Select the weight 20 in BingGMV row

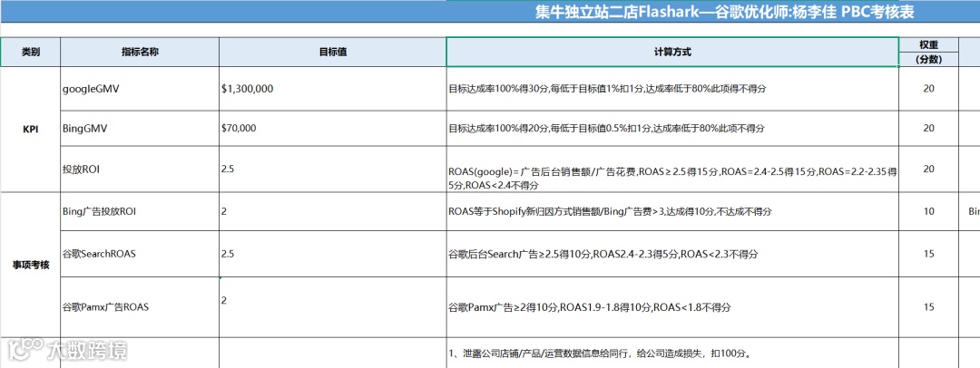coord(929,128)
